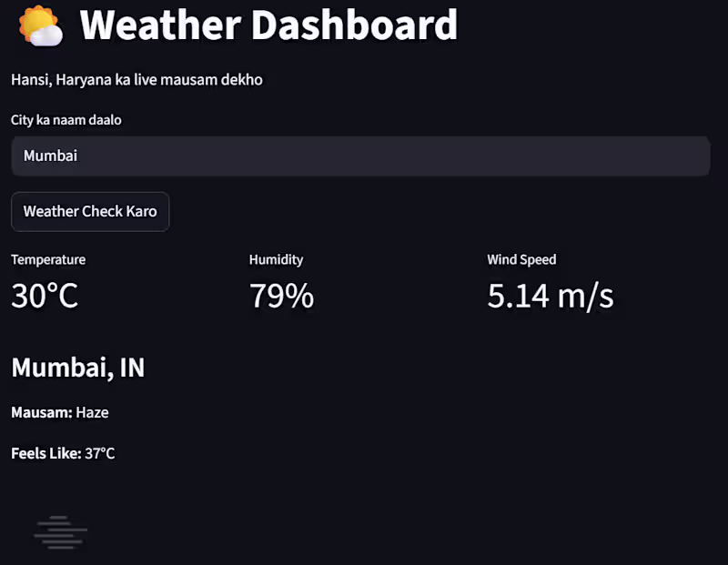Image resolution: width=728 pixels, height=565 pixels.
Task: Focus the city name input field
Action: 360,156
